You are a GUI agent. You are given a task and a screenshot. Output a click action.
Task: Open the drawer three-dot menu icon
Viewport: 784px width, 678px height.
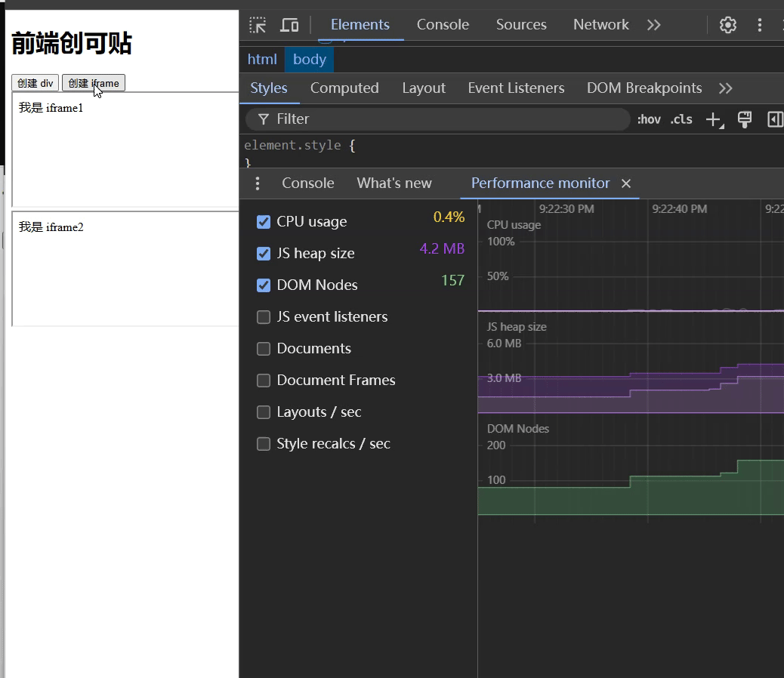point(258,183)
